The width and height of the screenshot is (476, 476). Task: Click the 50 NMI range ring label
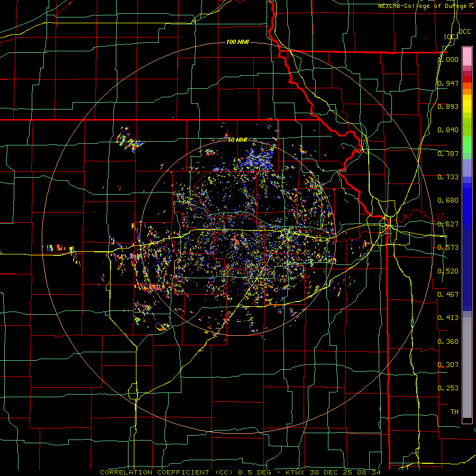[x=237, y=140]
